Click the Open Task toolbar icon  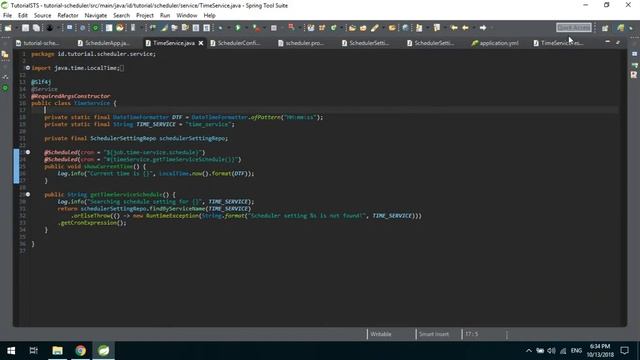(x=363, y=28)
